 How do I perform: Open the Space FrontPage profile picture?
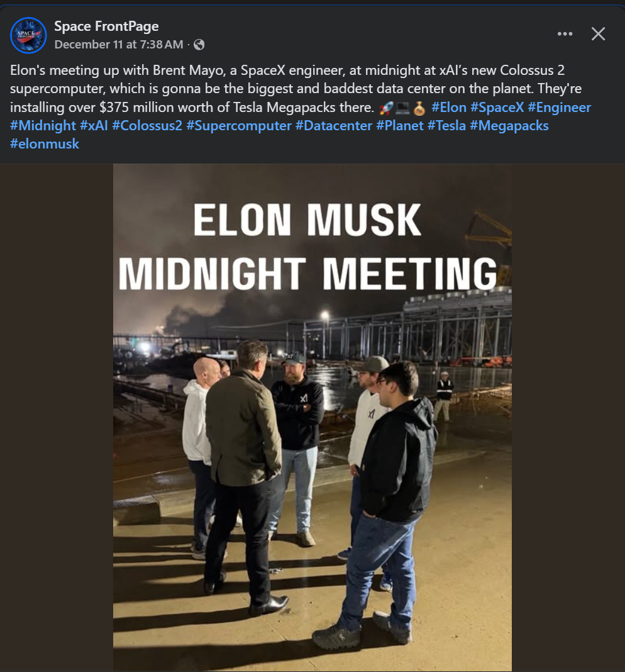(28, 35)
